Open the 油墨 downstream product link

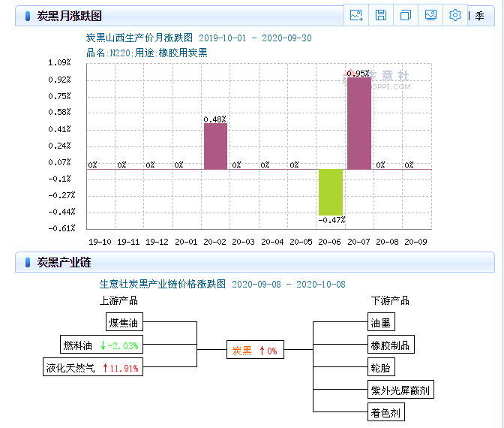tap(380, 324)
